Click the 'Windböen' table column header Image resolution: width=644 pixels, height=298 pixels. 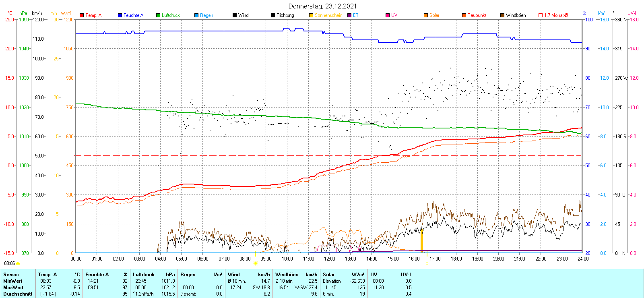coord(287,275)
